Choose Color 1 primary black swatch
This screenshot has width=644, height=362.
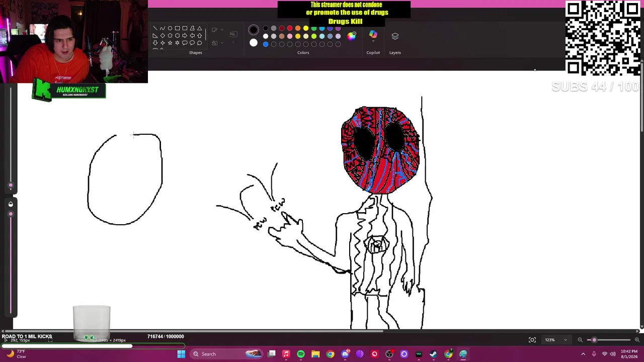254,30
